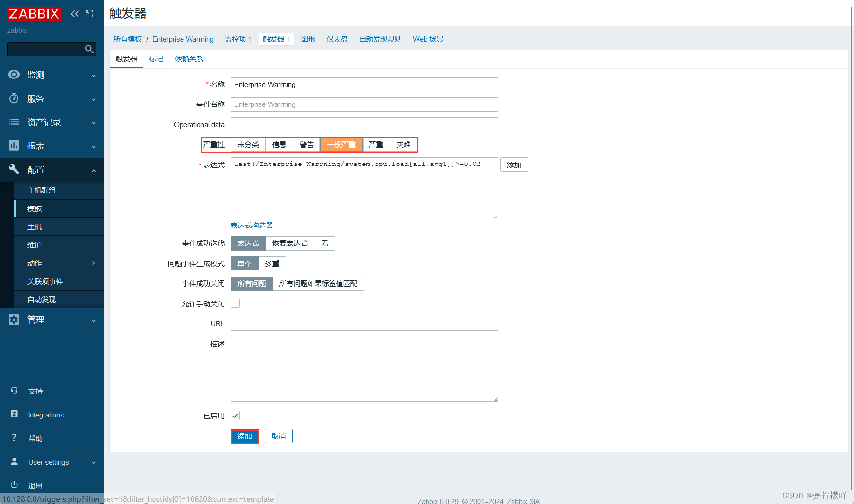Screen dimensions: 854x504
Task: Toggle the 已启用 checkbox
Action: click(x=235, y=416)
